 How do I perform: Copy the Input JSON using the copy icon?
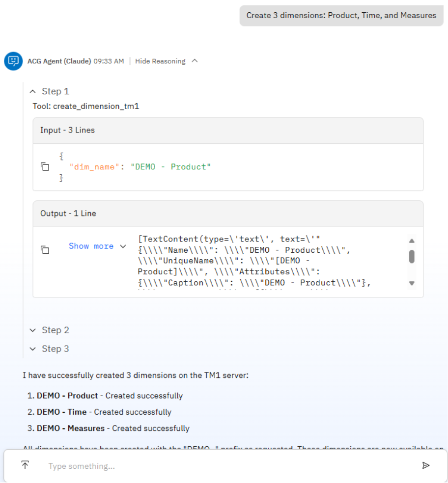coord(45,166)
